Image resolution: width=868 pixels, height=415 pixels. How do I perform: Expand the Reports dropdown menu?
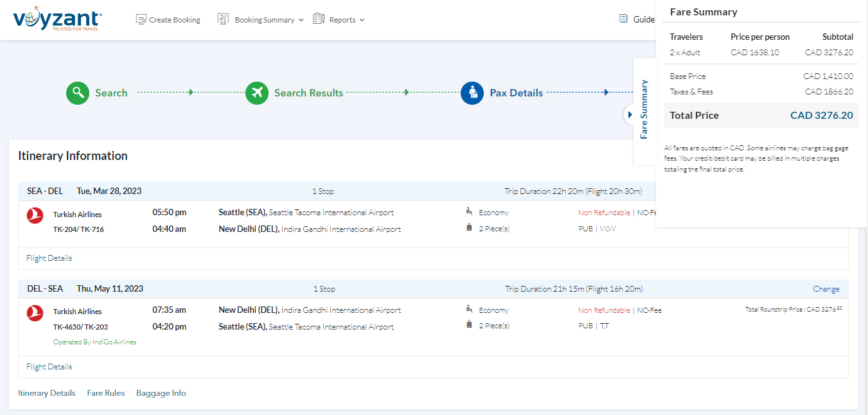(x=362, y=20)
